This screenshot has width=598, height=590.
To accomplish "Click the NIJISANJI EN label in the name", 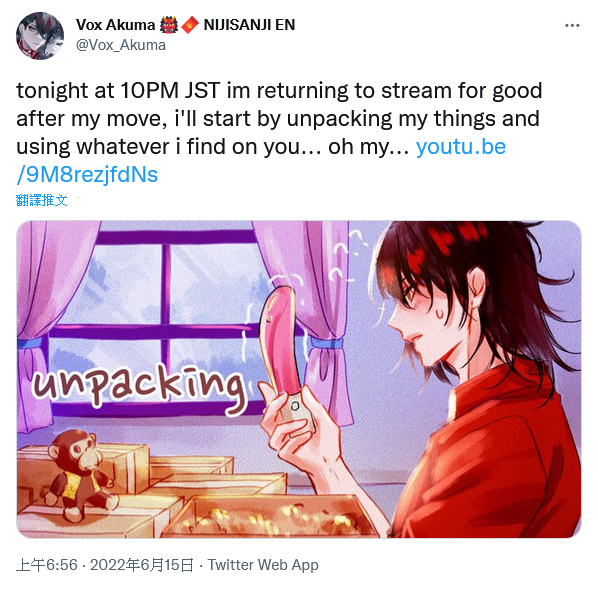I will coord(249,25).
